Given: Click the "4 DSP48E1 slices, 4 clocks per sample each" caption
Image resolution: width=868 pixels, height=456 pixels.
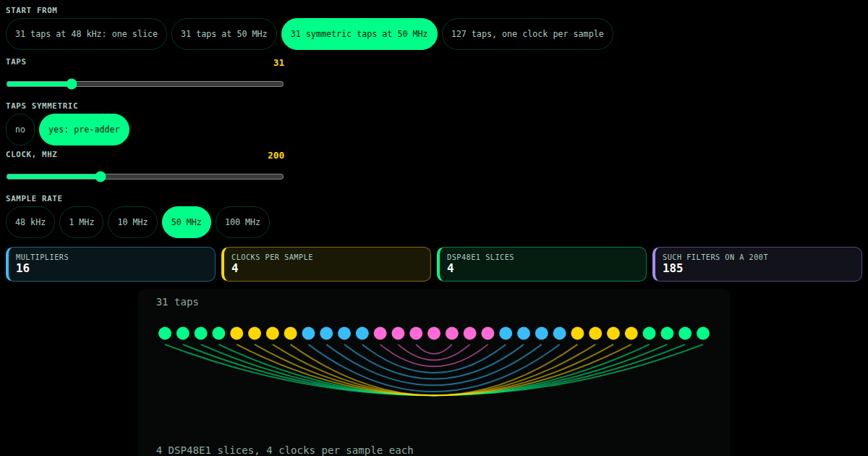Looking at the screenshot, I should coord(285,450).
